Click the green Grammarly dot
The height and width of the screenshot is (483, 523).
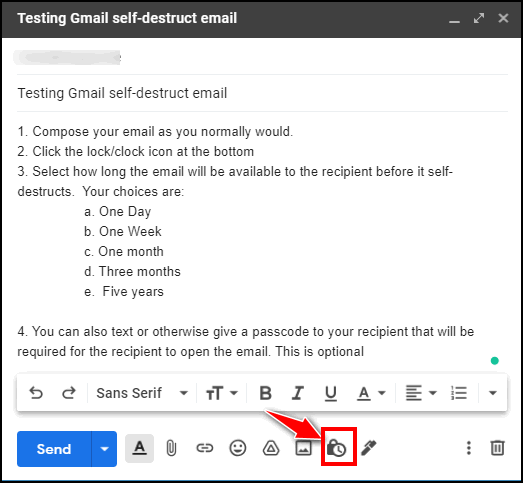pyautogui.click(x=495, y=361)
